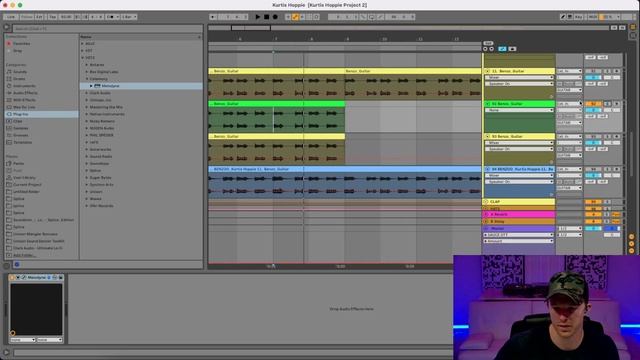Select the green Benzo_Guitar clip
Screen dimensions: 640x360
[276, 104]
